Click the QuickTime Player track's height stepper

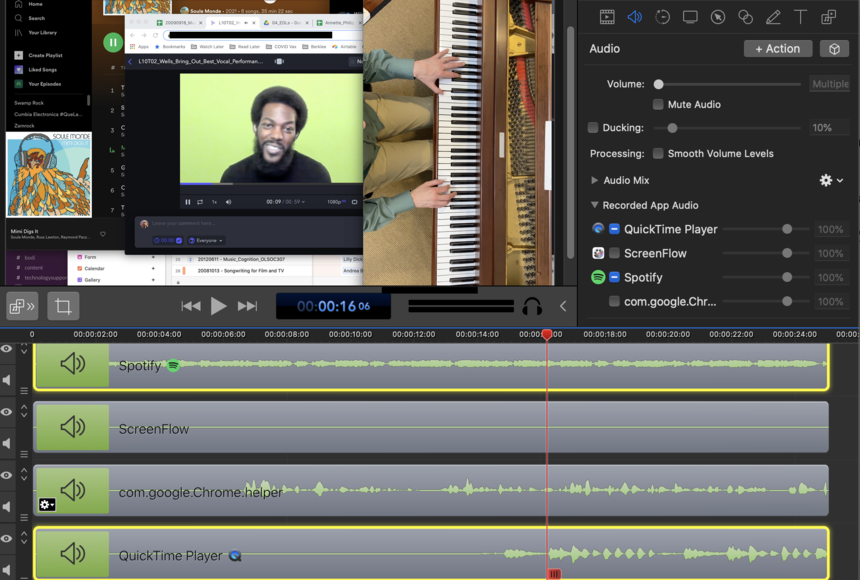pos(24,537)
